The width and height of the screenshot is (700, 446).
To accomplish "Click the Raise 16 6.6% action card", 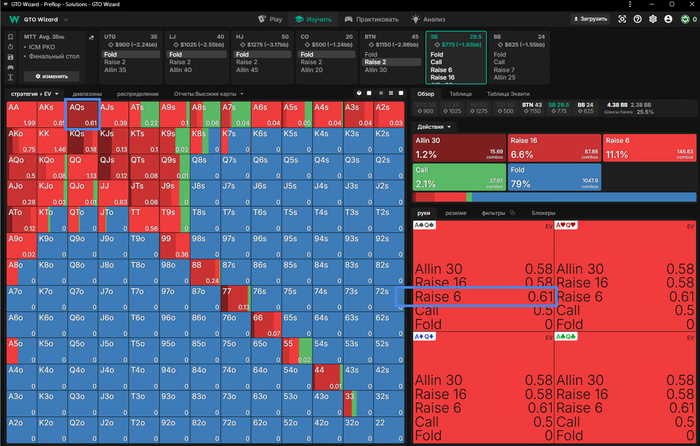I will pyautogui.click(x=554, y=148).
